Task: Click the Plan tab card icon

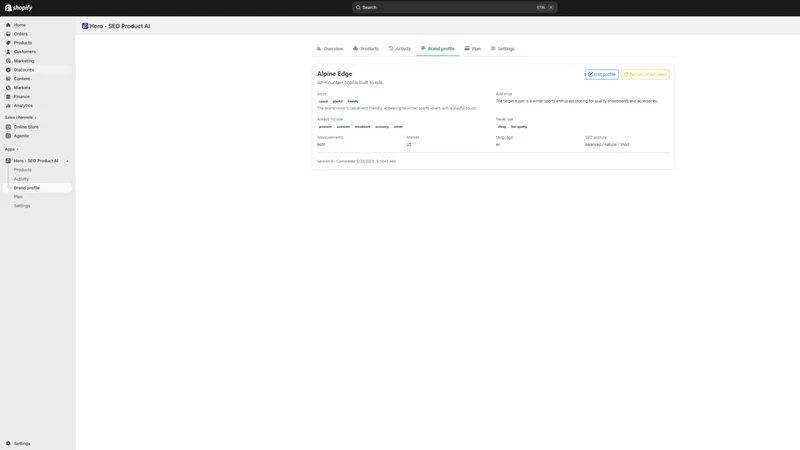Action: coord(467,48)
